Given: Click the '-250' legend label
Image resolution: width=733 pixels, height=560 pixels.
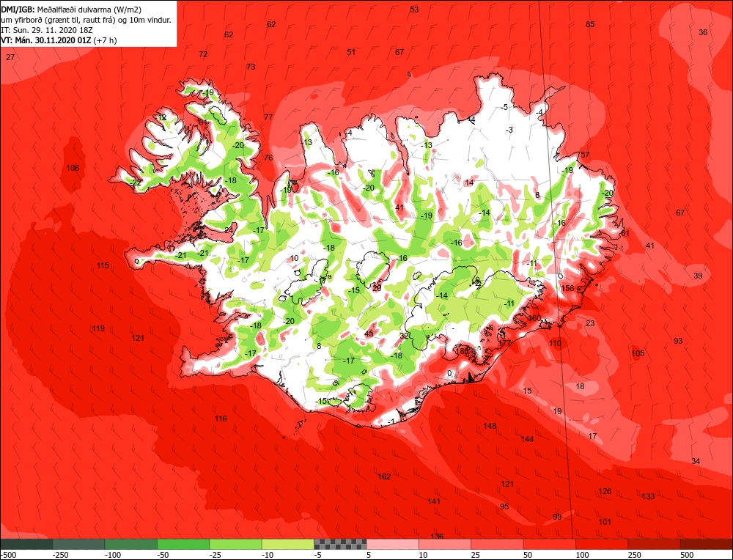Looking at the screenshot, I should click(61, 555).
